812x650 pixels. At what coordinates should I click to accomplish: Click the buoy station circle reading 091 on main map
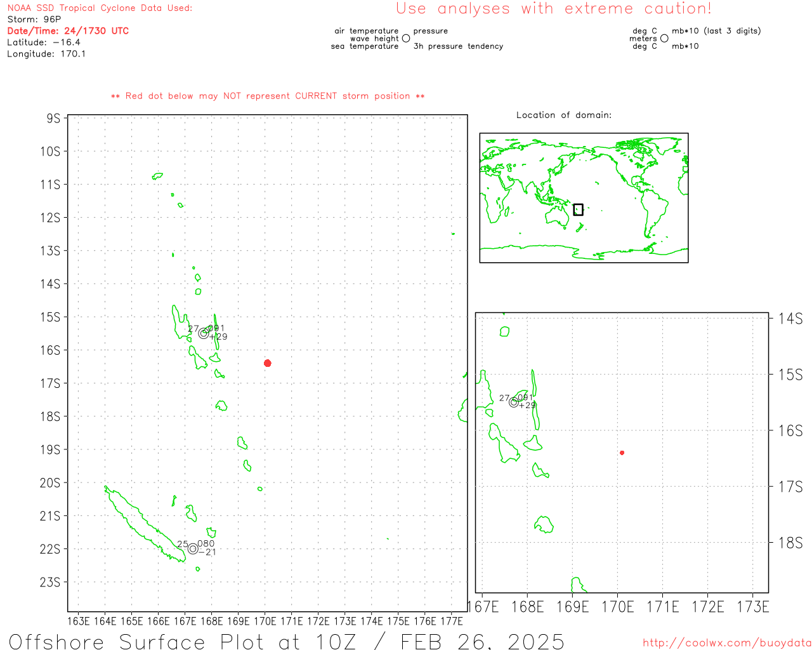pyautogui.click(x=204, y=333)
